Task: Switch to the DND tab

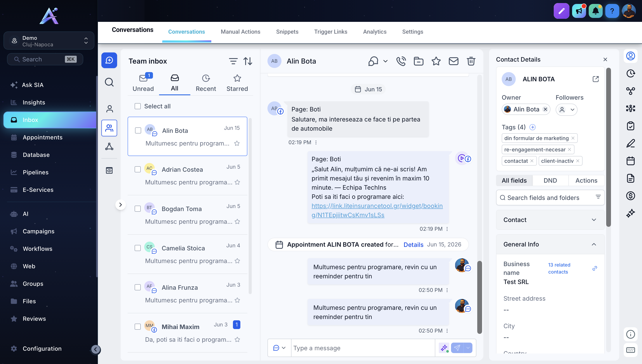Action: tap(550, 180)
